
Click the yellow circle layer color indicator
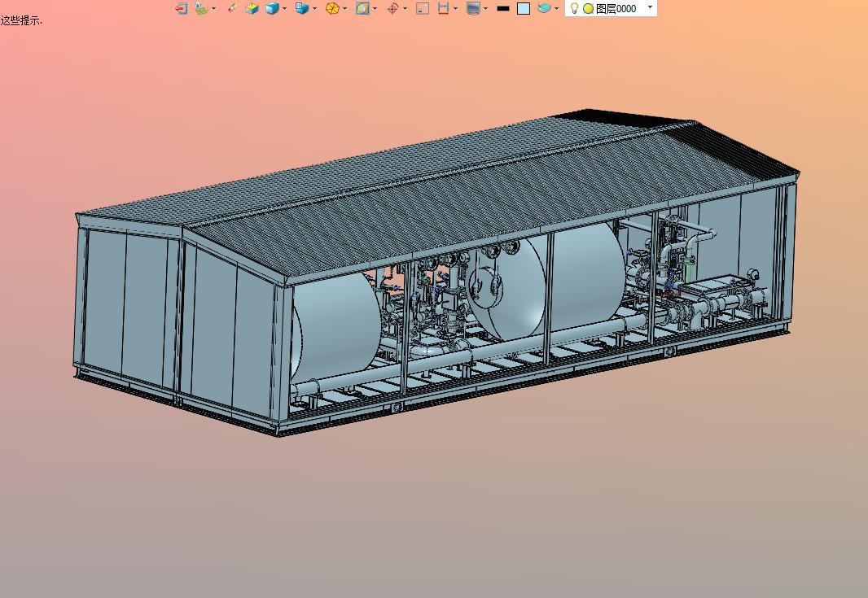click(x=589, y=9)
